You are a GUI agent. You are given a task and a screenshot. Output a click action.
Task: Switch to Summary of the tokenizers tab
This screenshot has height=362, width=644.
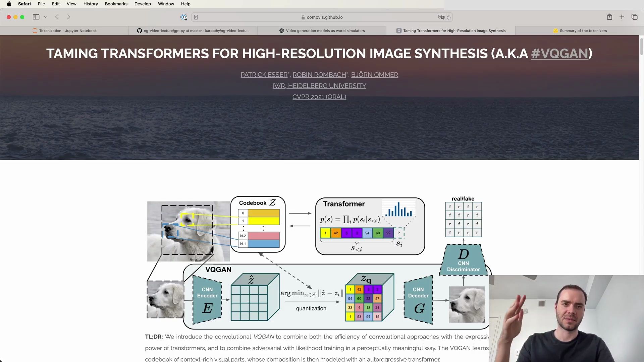(x=580, y=31)
